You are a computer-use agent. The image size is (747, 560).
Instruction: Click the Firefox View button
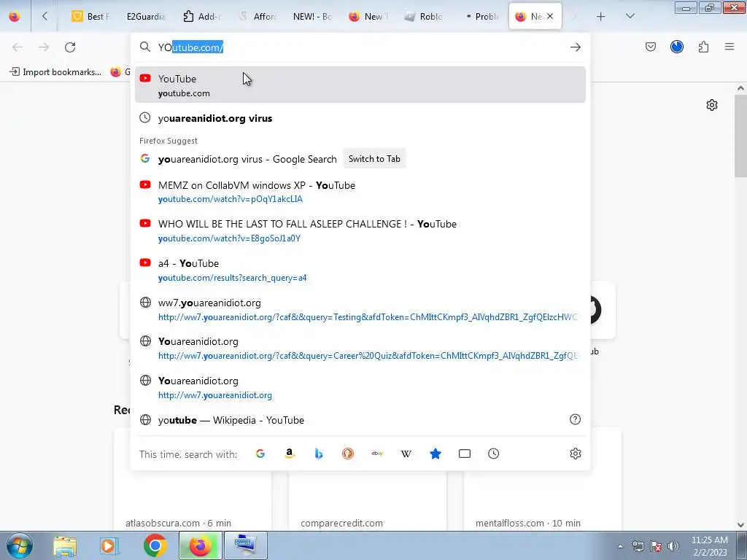tap(15, 16)
